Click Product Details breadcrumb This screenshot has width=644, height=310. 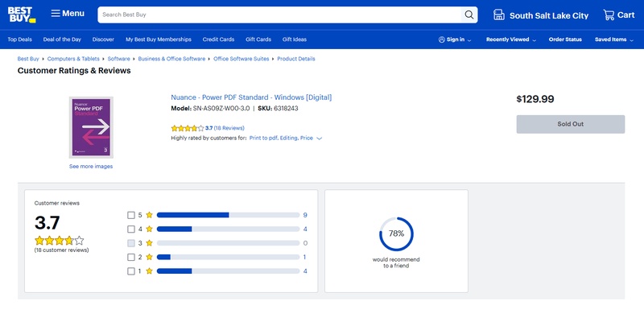point(296,59)
